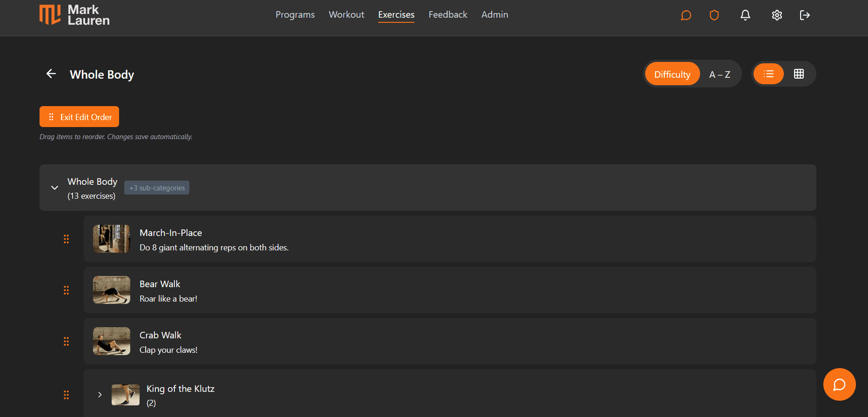Click Exit Edit Order button

pyautogui.click(x=79, y=116)
